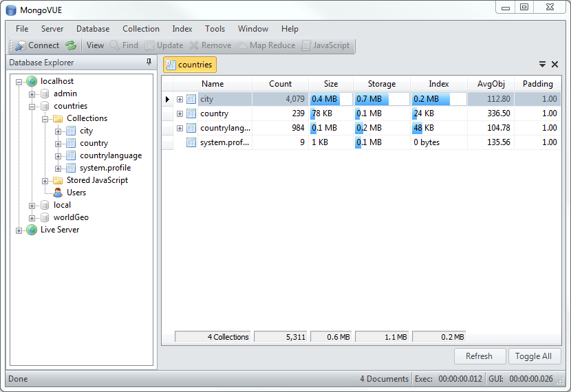
Task: Open Stored JavaScript folder in tree
Action: 97,180
